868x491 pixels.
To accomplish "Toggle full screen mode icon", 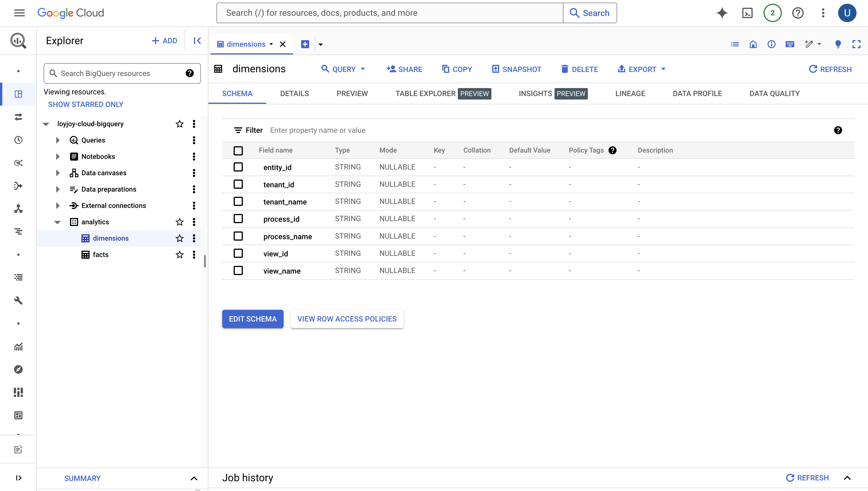I will [857, 44].
